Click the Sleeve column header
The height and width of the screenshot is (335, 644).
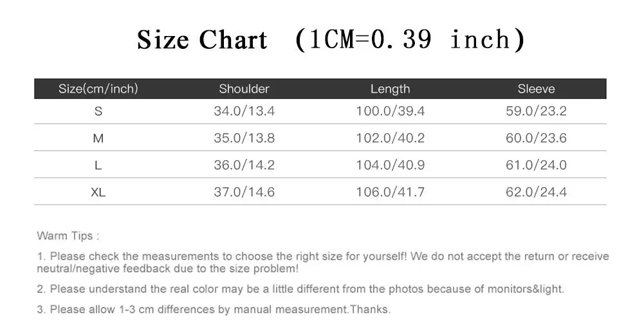[x=536, y=89]
